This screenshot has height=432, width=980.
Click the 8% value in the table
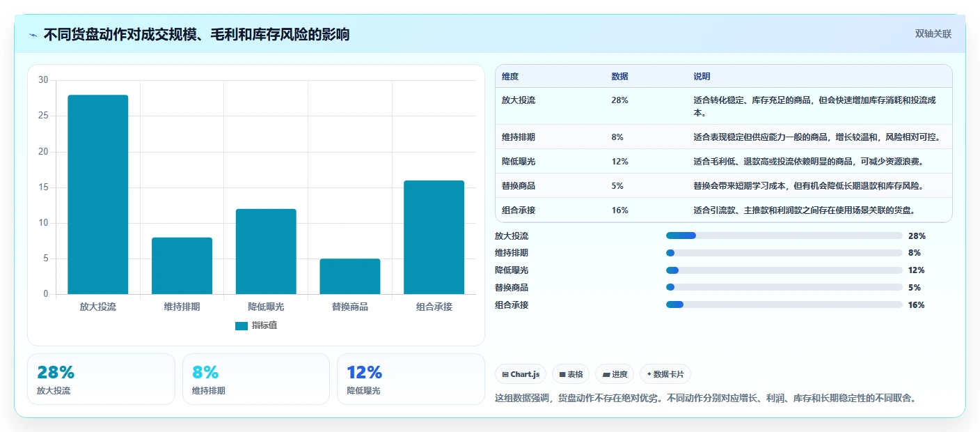coord(617,137)
